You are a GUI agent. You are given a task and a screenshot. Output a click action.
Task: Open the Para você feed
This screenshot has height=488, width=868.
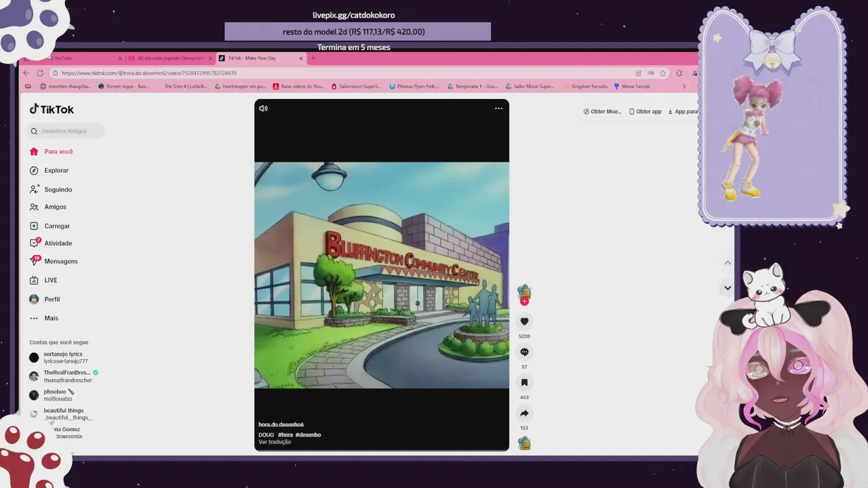[x=52, y=152]
